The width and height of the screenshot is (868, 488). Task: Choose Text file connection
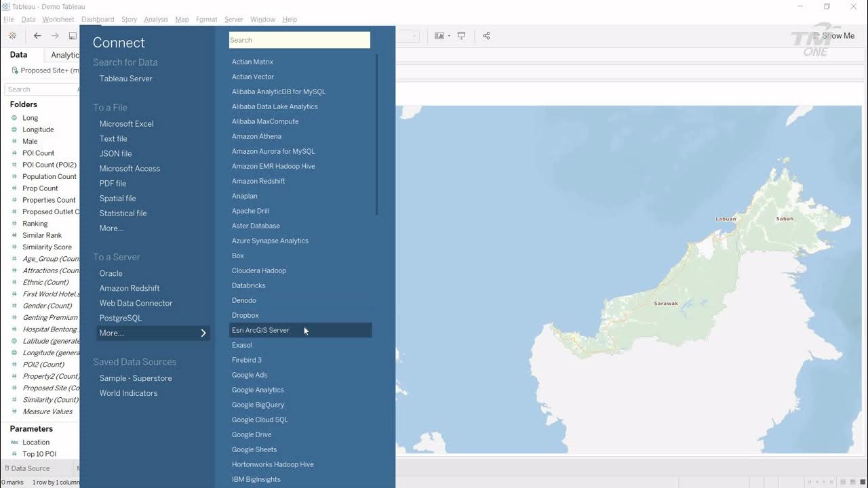pos(113,139)
